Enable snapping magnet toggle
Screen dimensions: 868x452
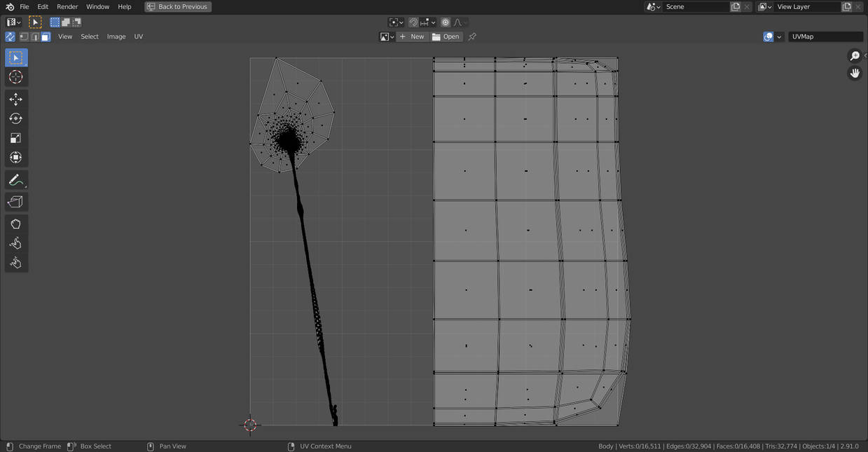coord(413,22)
